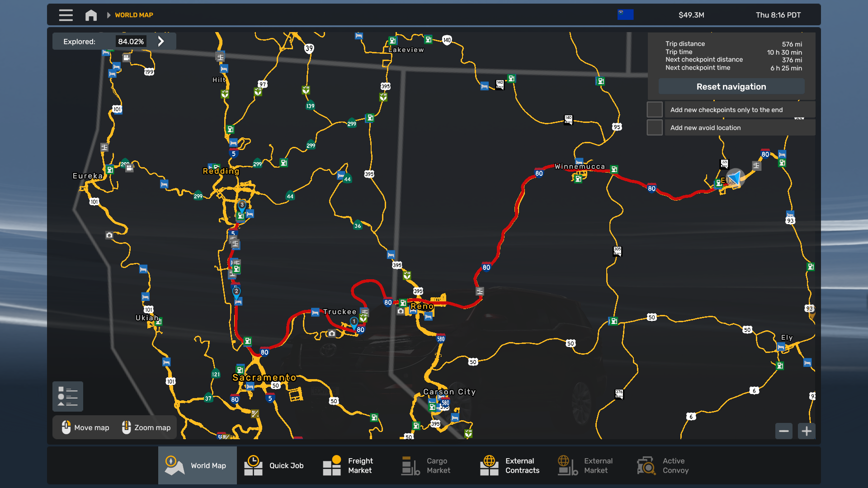Click the $49.3M money display

click(x=691, y=15)
